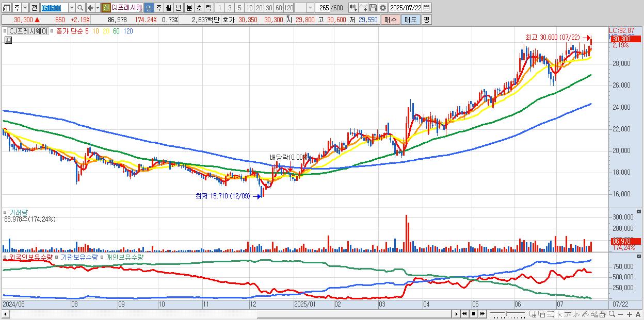This screenshot has height=320, width=644.
Task: Click the stop button in bottom bar
Action: tap(473, 314)
